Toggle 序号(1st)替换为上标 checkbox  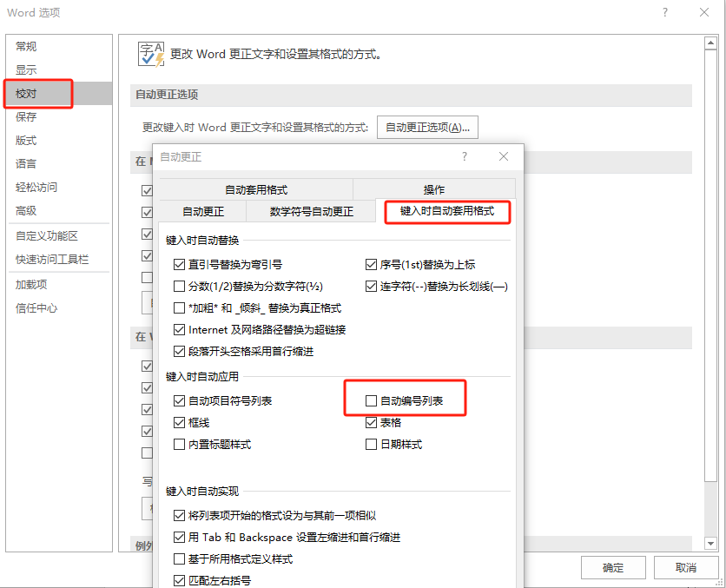[371, 264]
